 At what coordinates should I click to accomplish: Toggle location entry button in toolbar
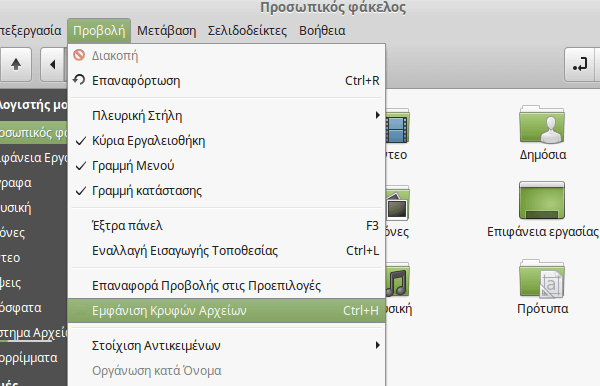580,64
